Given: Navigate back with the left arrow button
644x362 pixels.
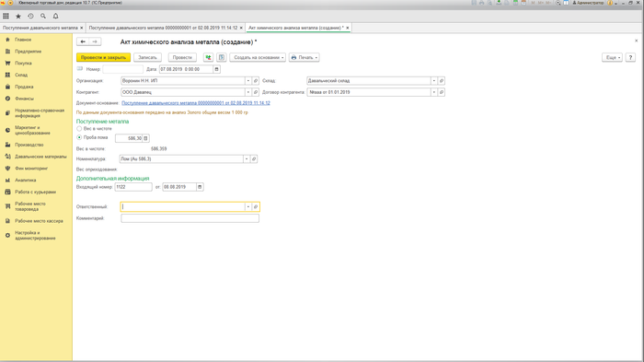Looking at the screenshot, I should [83, 41].
